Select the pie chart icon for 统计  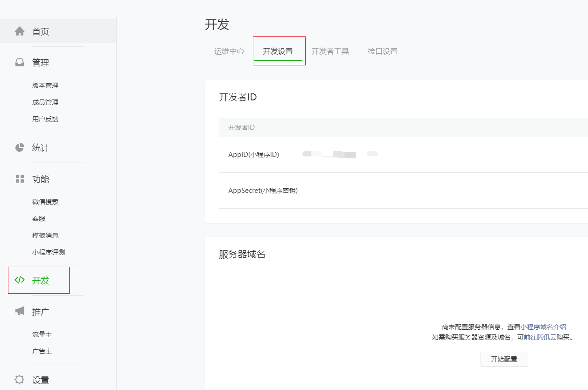(x=20, y=148)
